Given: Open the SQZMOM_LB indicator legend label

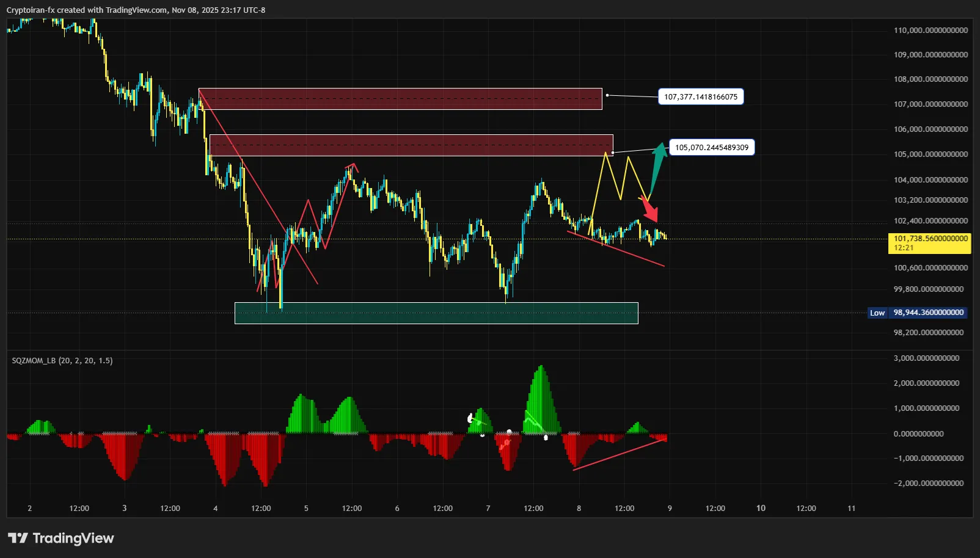Looking at the screenshot, I should click(62, 361).
